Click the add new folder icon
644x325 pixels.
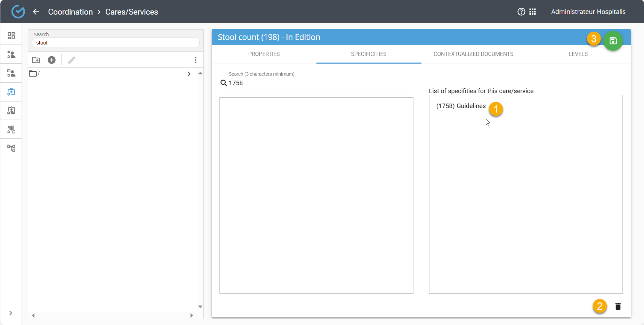(36, 60)
